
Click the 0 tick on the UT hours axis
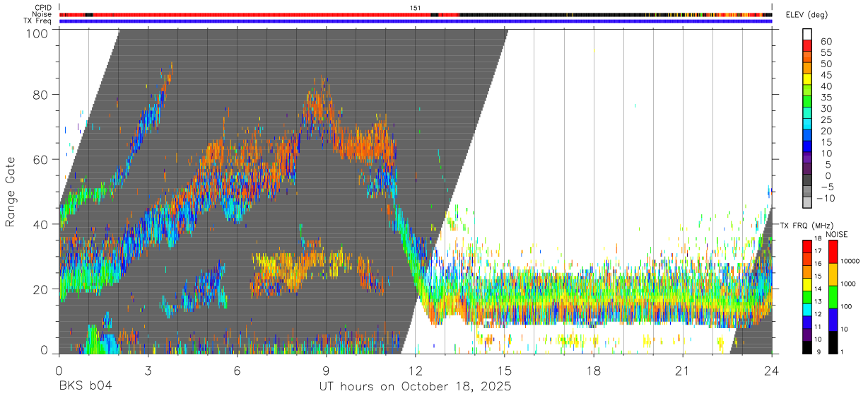pos(59,371)
